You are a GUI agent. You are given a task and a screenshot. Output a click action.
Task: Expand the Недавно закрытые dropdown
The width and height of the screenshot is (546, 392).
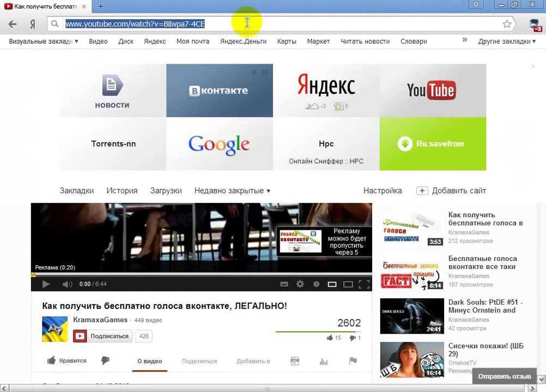[x=232, y=191]
